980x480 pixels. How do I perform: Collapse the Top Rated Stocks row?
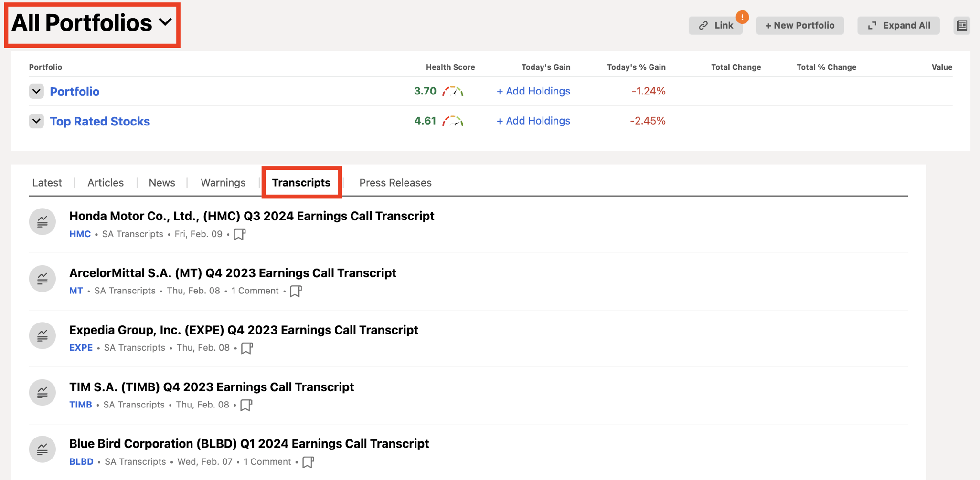pos(36,121)
